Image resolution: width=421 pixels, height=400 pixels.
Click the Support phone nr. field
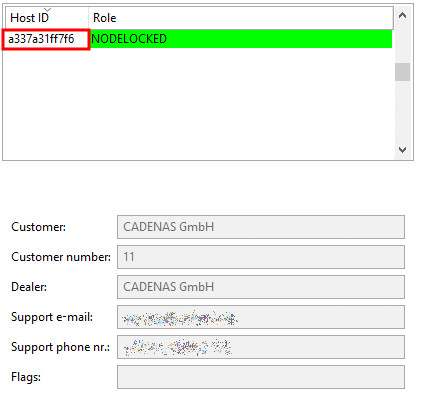pos(261,347)
